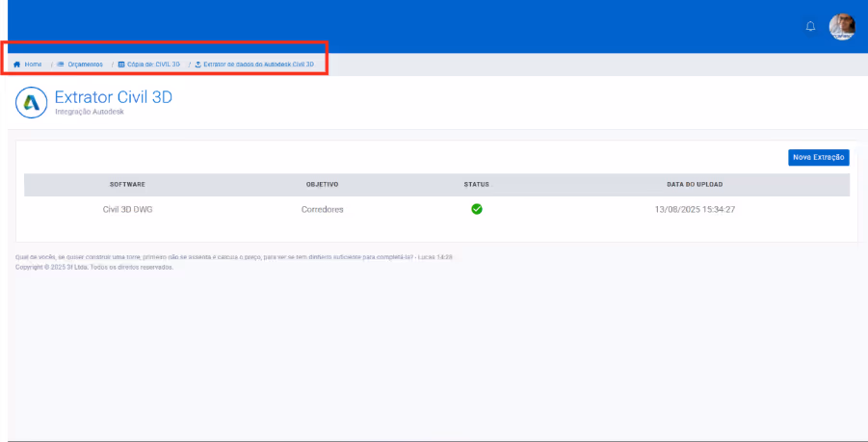Select the Extrator de dados do Autodesk Civil 3D breadcrumb

(254, 65)
